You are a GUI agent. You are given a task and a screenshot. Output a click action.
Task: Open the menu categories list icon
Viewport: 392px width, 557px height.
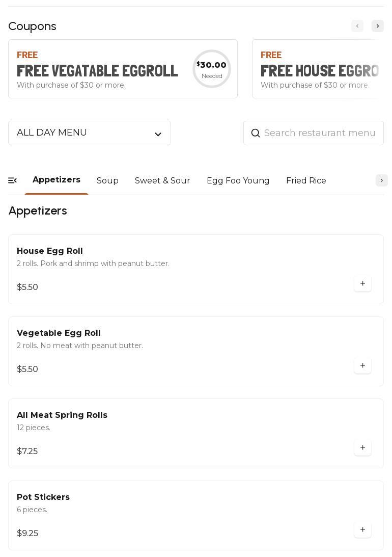coord(13,180)
